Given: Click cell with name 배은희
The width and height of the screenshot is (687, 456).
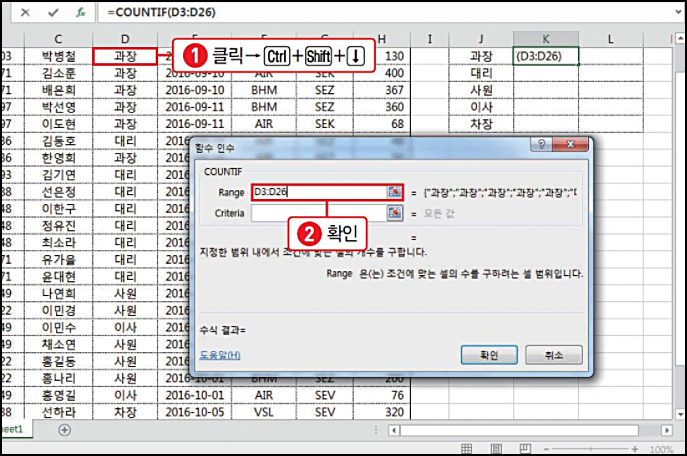Looking at the screenshot, I should tap(59, 90).
